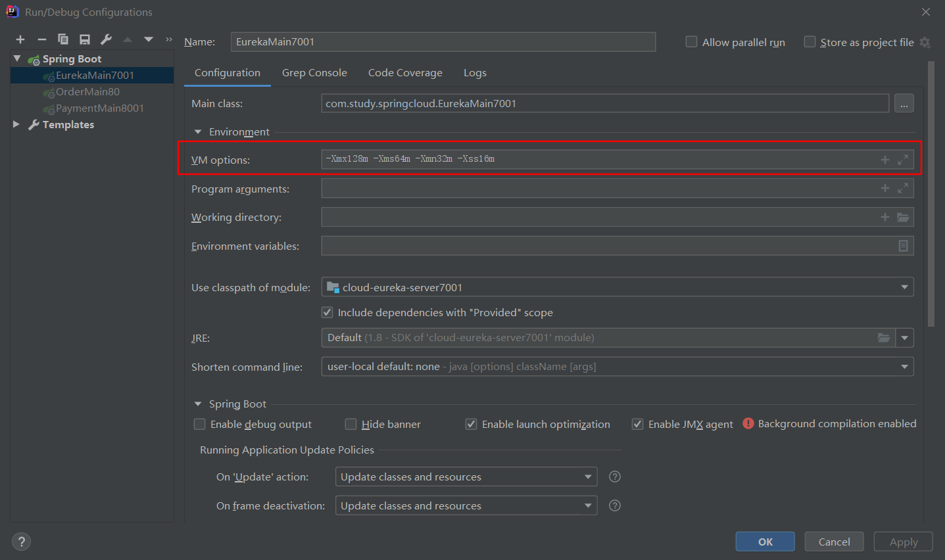Check Store as project file
This screenshot has height=560, width=945.
pyautogui.click(x=810, y=42)
